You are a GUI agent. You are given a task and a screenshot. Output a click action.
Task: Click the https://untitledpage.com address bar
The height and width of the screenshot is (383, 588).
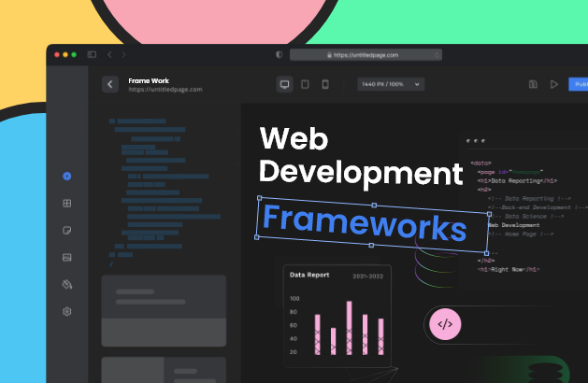[366, 55]
